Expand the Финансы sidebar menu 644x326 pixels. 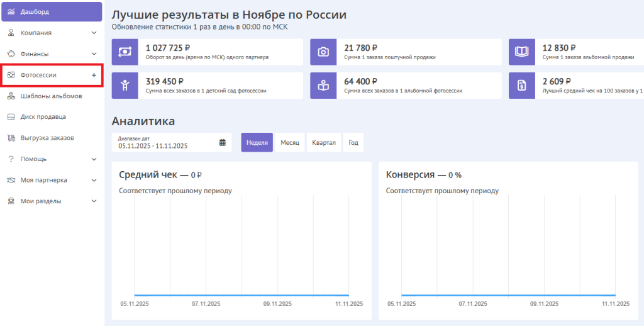(94, 54)
